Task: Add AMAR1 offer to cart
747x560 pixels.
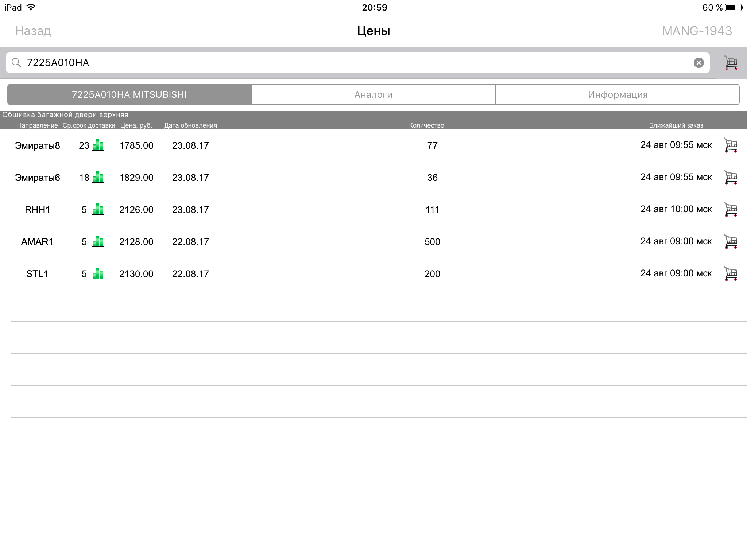Action: pyautogui.click(x=731, y=241)
